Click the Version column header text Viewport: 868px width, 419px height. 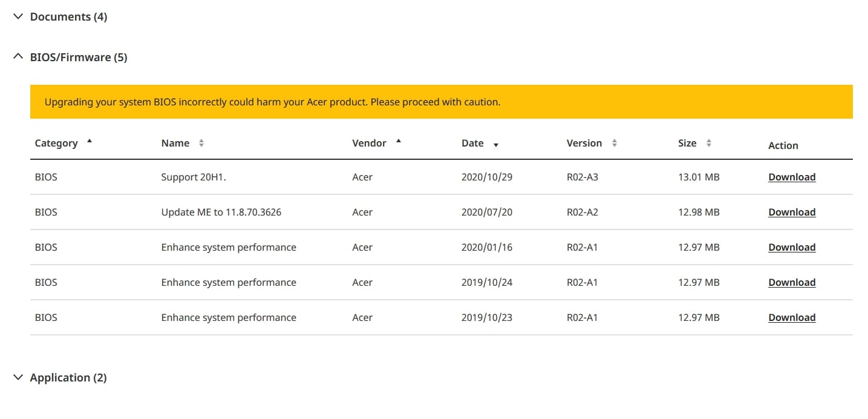[584, 144]
